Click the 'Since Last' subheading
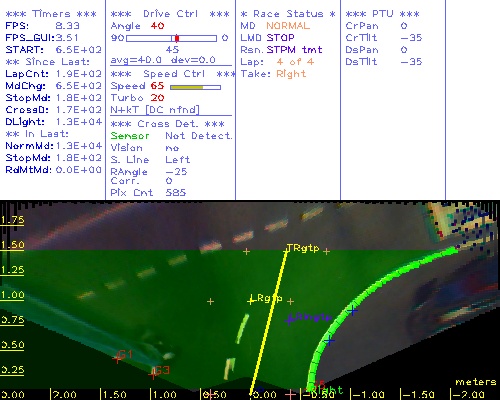This screenshot has width=500, height=400. tap(47, 62)
